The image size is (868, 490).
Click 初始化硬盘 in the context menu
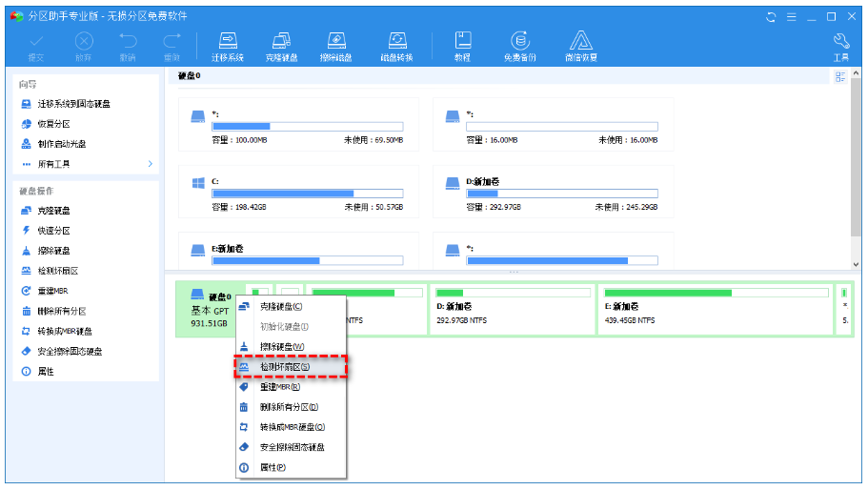click(292, 327)
